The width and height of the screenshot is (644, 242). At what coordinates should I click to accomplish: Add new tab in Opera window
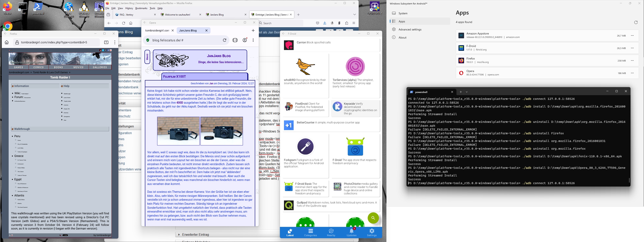[253, 31]
